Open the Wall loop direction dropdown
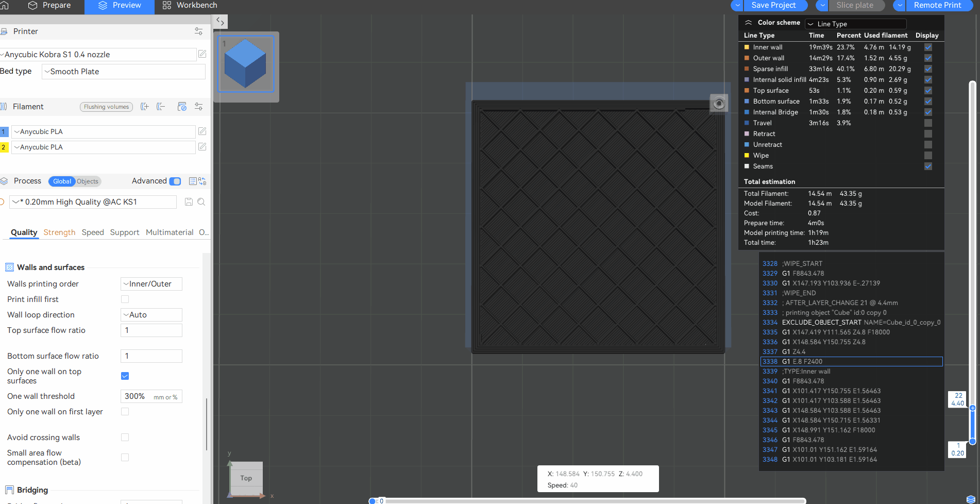 (x=151, y=315)
